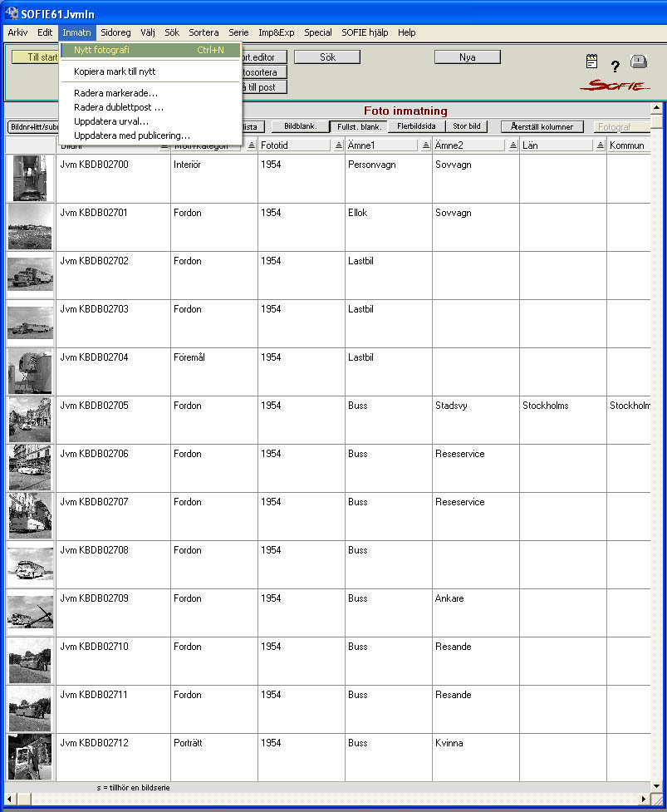667x812 pixels.
Task: Click the vertical scrollbar down arrow
Action: 657,786
